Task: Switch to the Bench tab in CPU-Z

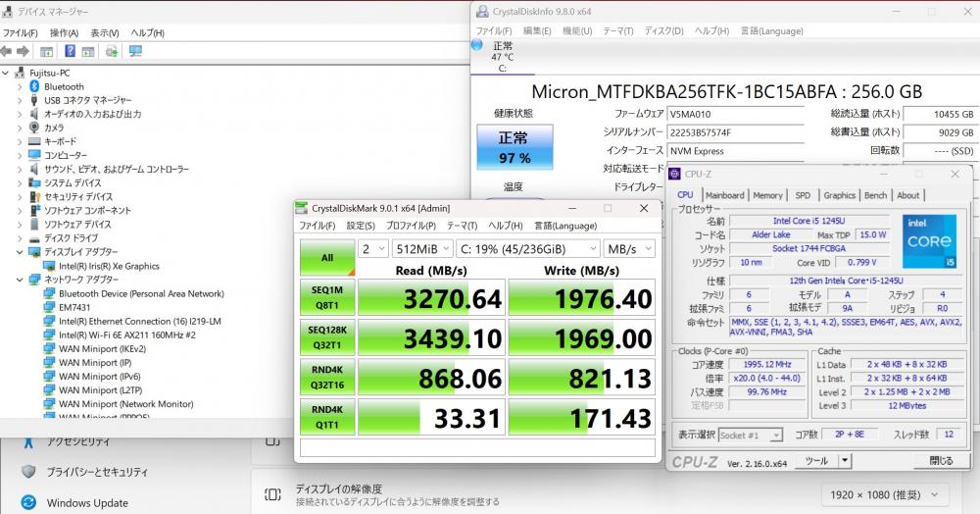Action: pos(875,195)
